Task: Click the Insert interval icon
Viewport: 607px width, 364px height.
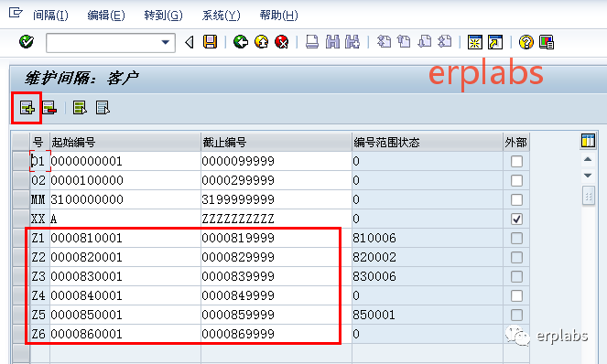Action: tap(27, 108)
